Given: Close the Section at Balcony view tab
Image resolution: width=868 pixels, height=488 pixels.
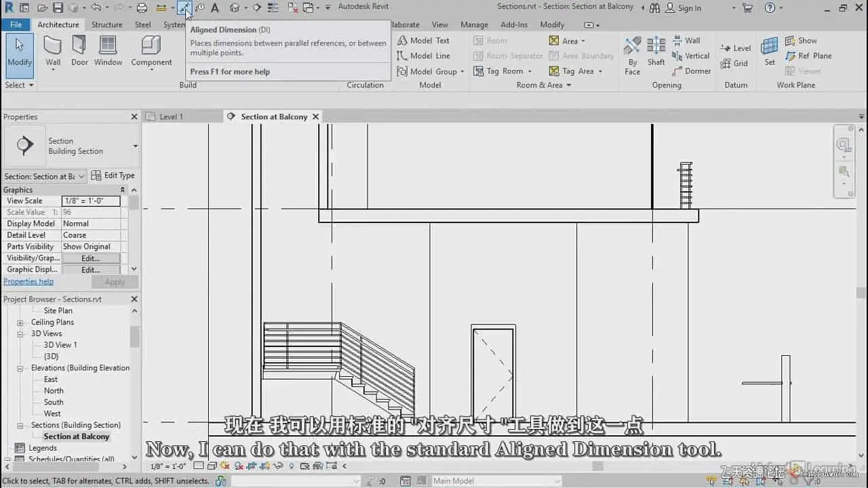Looking at the screenshot, I should (315, 117).
